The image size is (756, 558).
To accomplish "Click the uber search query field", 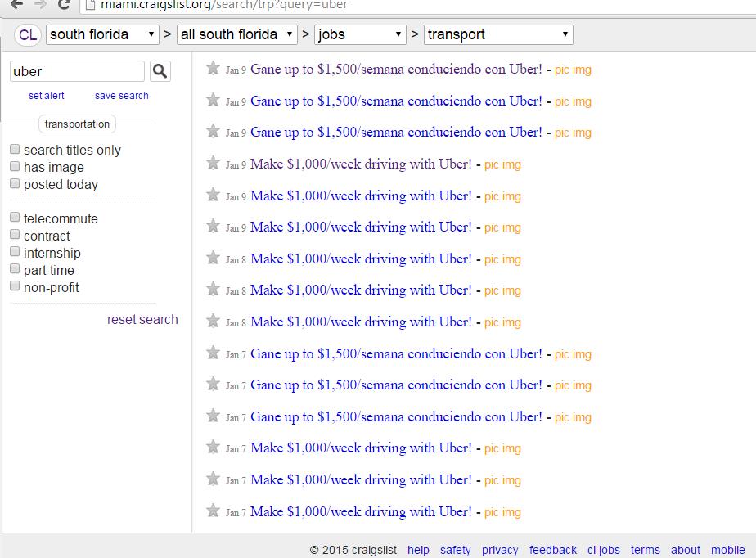I will click(x=77, y=71).
